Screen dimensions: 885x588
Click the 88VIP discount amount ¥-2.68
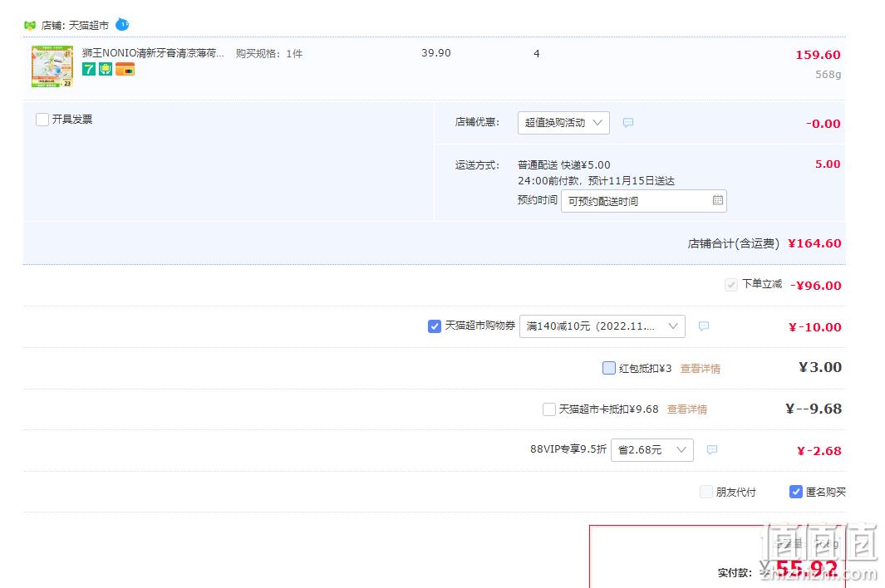pyautogui.click(x=819, y=451)
